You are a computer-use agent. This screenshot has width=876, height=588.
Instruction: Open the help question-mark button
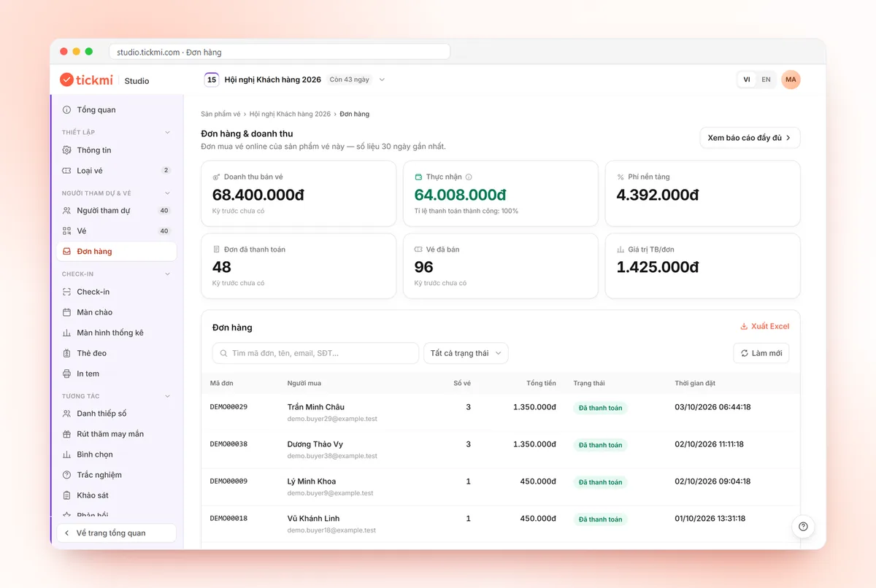point(803,527)
